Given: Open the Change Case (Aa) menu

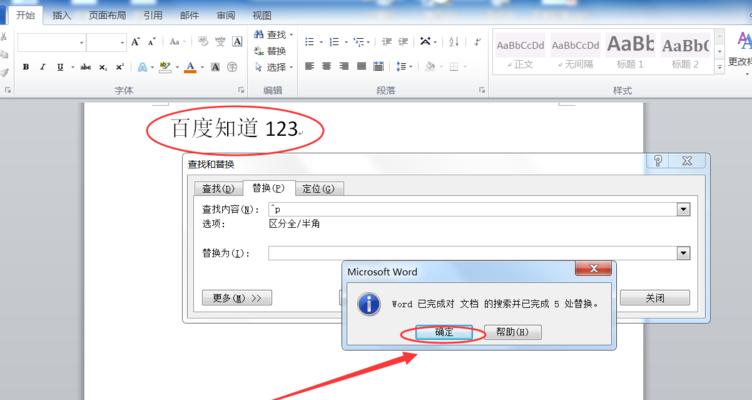Looking at the screenshot, I should coord(176,42).
